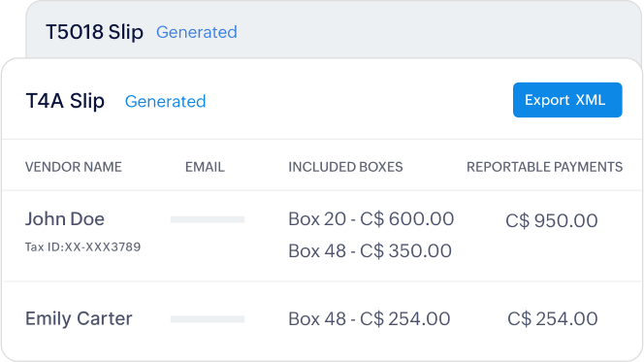
Task: Select Box 20 - C$ 600.00 entry
Action: coord(370,219)
